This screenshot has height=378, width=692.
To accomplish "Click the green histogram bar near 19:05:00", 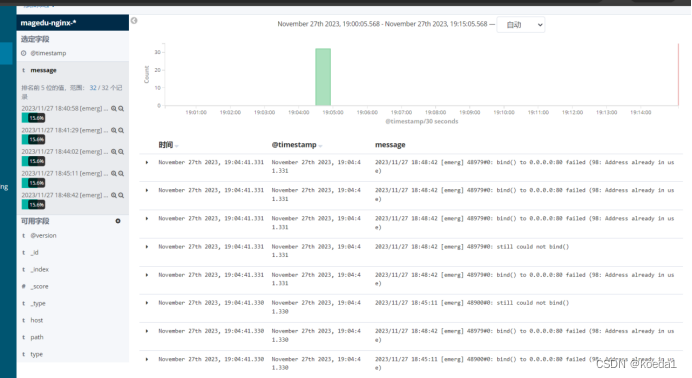I will pyautogui.click(x=323, y=77).
